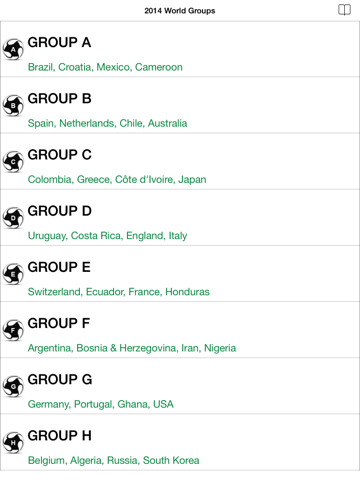360x480 pixels.
Task: Tap the Group E soccer ball icon
Action: [13, 274]
